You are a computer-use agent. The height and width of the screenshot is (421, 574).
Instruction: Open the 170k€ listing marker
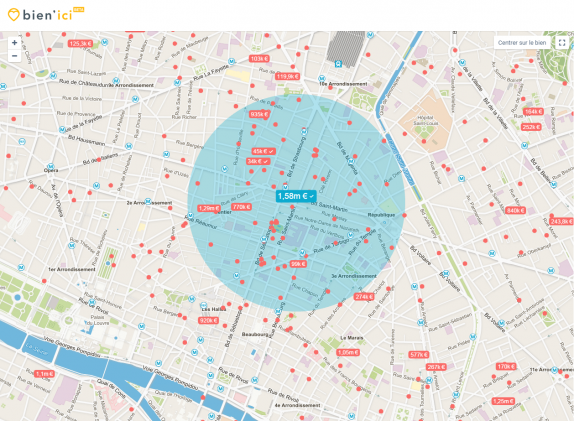coord(506,366)
